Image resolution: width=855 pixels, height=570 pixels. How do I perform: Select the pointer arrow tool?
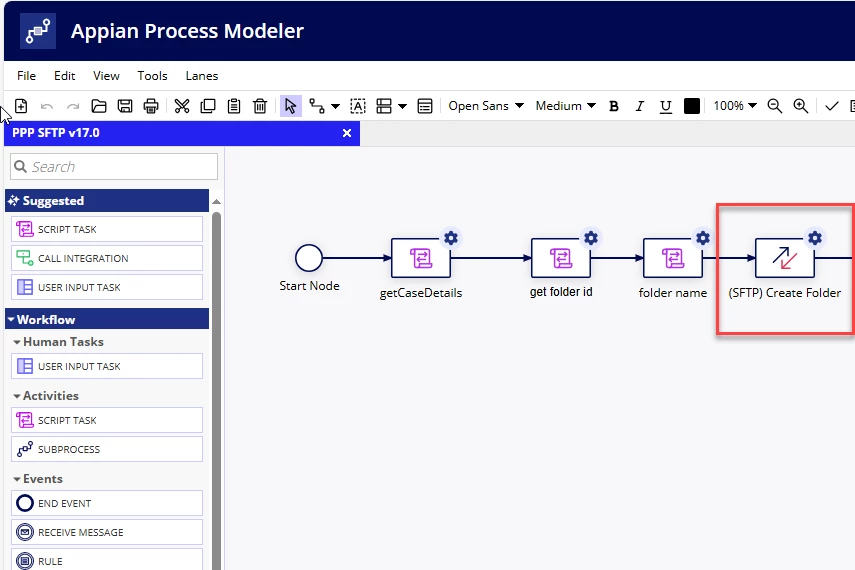(x=291, y=106)
